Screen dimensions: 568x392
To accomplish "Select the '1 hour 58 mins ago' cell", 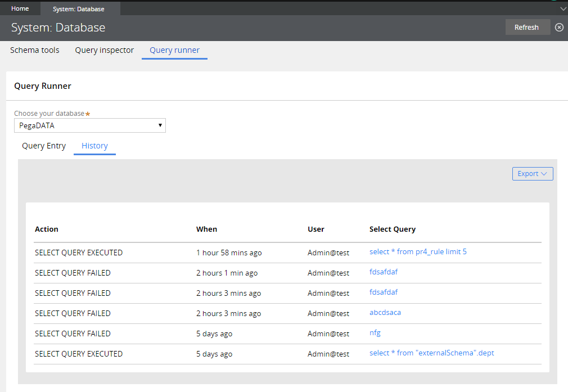I will (229, 253).
